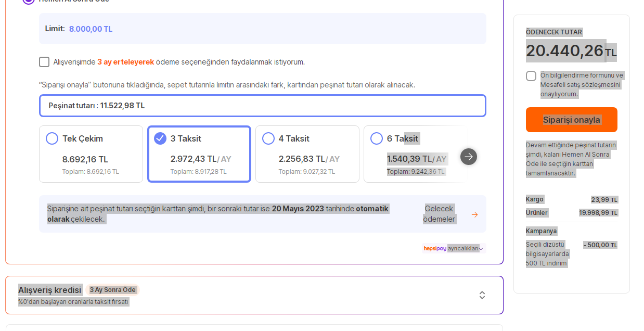Select the Hemen Al Sonra Öde radio

click(x=29, y=1)
